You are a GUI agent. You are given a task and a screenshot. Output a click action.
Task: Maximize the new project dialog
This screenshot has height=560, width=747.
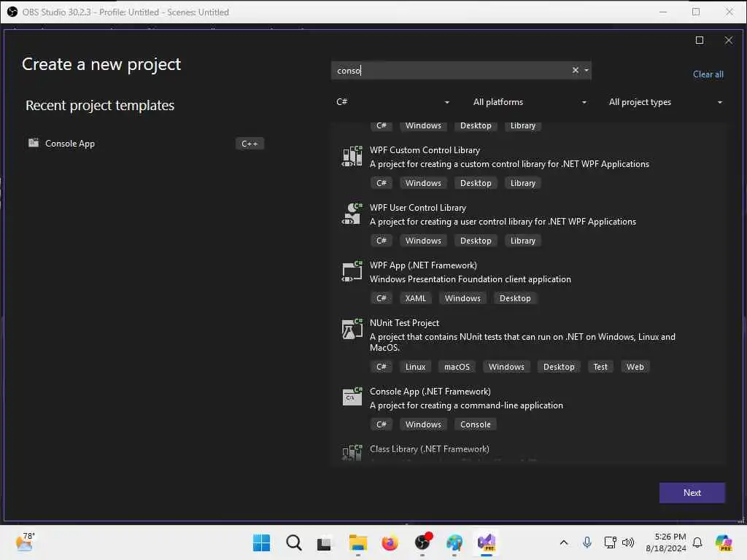pyautogui.click(x=700, y=40)
